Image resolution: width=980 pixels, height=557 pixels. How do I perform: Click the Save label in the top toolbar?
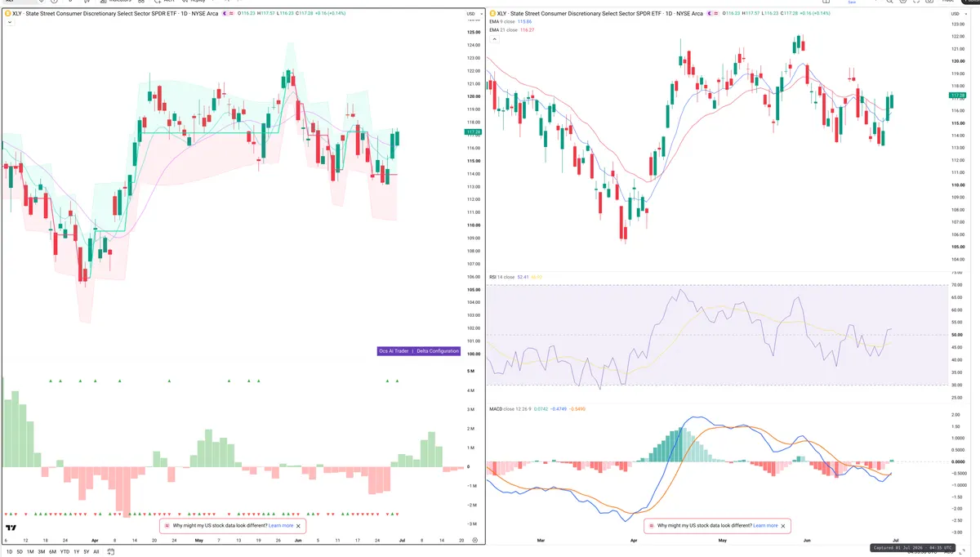click(852, 2)
